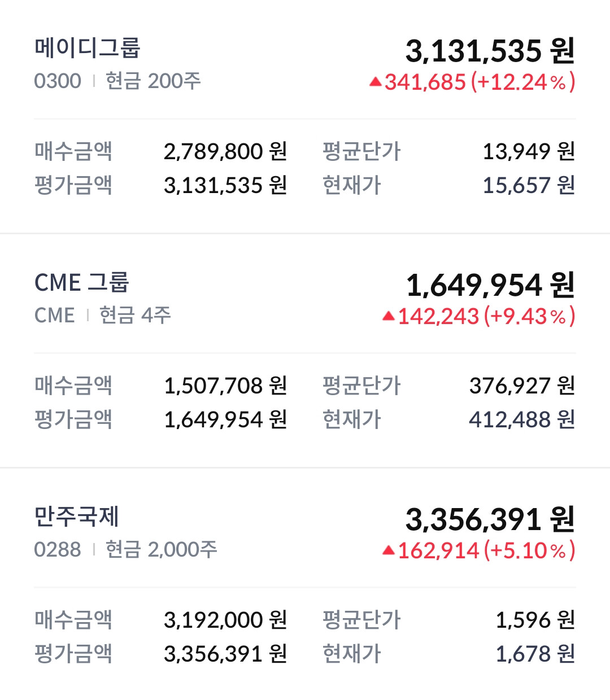Screen dimensions: 610x700
Task: Select the 현금 2,000주 holding label
Action: coord(161,549)
